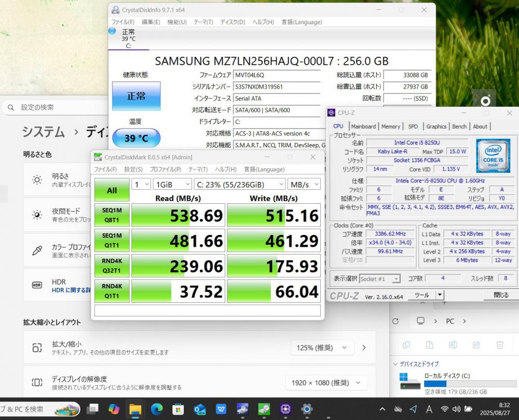Click the Share icon in Explorer toolbar
519x420 pixels.
click(476, 345)
